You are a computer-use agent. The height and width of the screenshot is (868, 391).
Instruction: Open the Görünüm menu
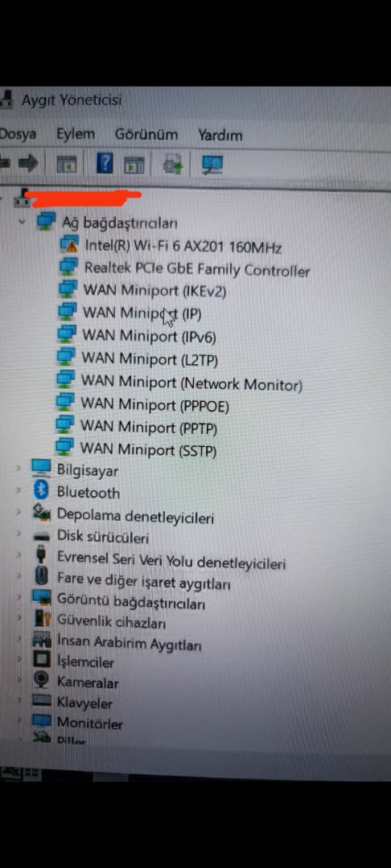pyautogui.click(x=146, y=134)
